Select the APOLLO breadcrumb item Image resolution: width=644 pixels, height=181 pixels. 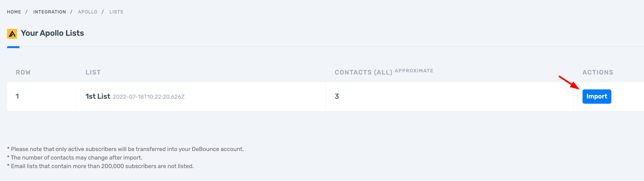[x=88, y=12]
